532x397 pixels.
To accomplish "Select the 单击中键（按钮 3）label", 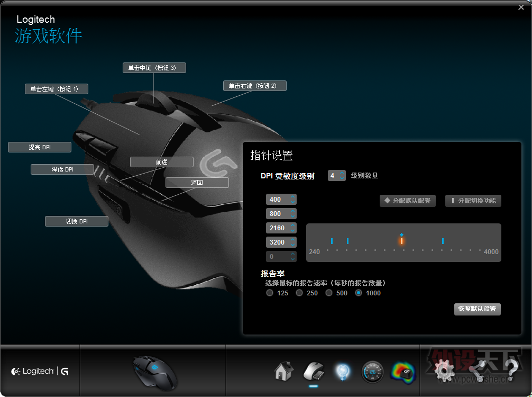I will point(154,68).
